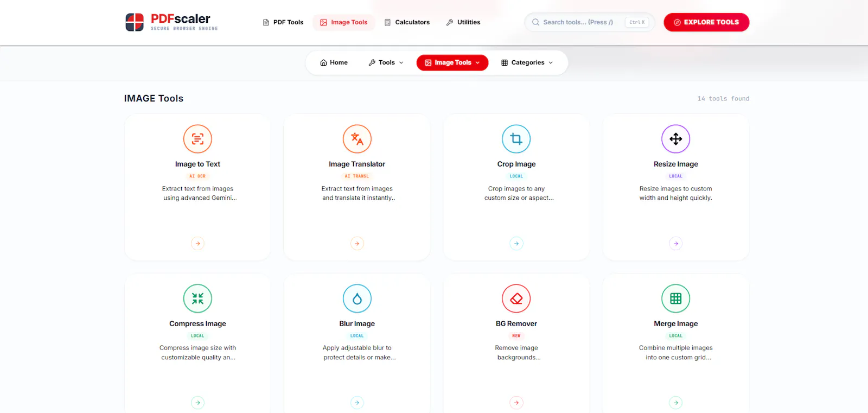The height and width of the screenshot is (413, 868).
Task: Expand the Categories dropdown
Action: click(527, 62)
